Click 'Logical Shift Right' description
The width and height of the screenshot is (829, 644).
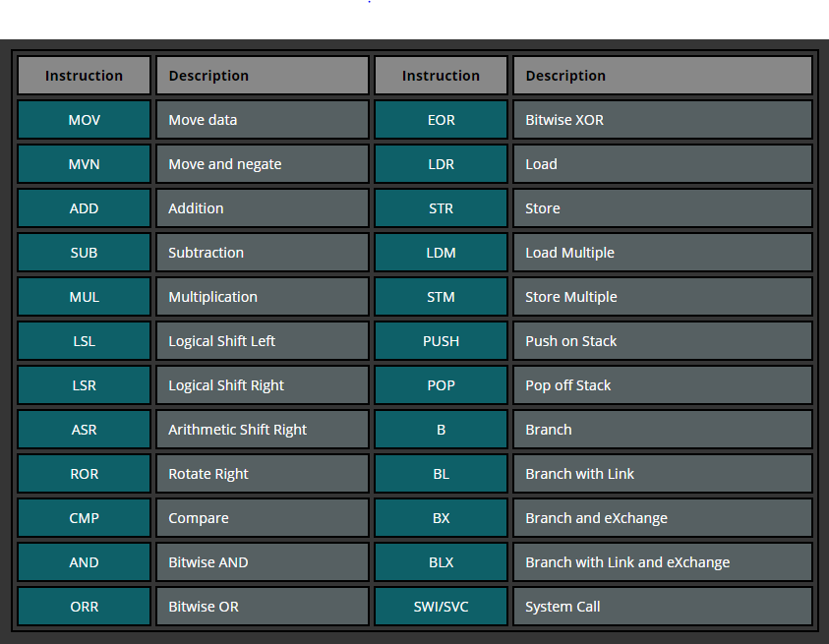[263, 385]
